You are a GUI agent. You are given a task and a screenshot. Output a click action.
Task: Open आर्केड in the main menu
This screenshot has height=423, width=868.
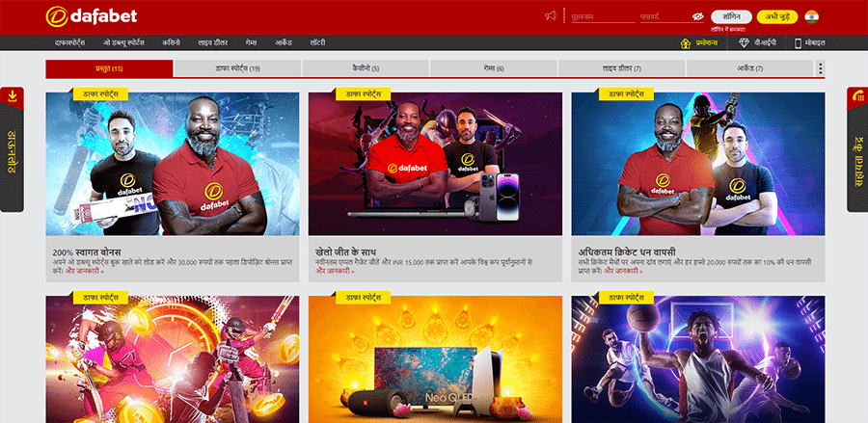point(284,42)
